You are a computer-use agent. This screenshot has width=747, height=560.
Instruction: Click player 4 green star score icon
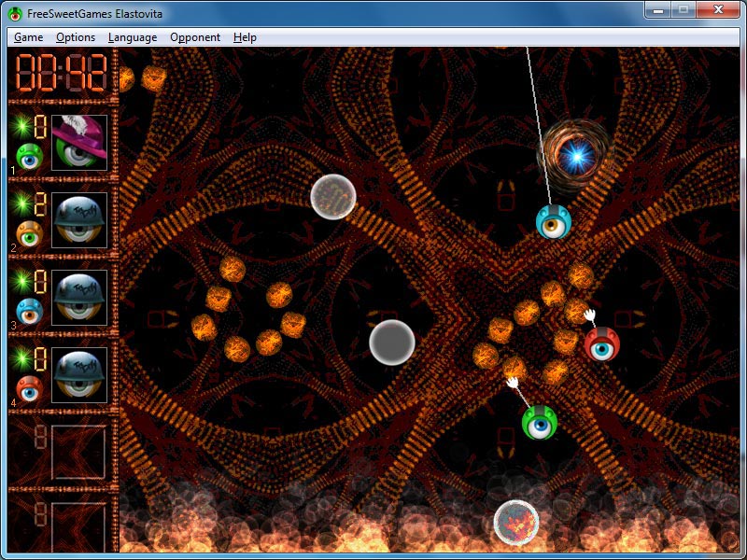pyautogui.click(x=21, y=358)
